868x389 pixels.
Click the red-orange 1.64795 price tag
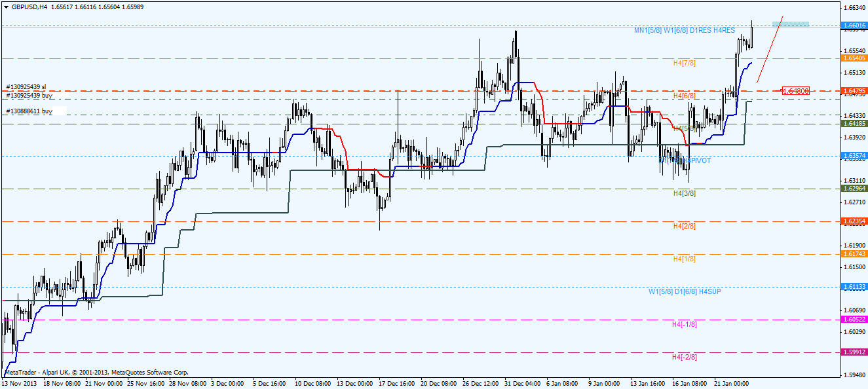[x=854, y=90]
